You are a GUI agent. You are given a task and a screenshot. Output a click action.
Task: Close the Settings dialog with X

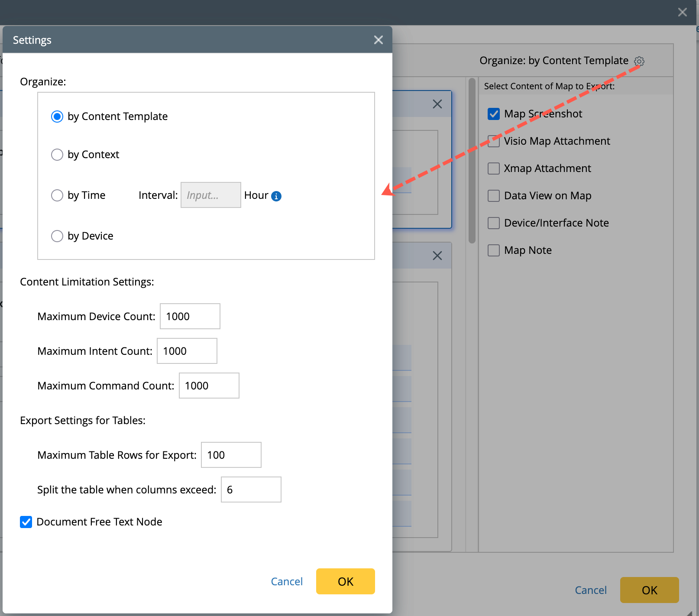[x=378, y=40]
